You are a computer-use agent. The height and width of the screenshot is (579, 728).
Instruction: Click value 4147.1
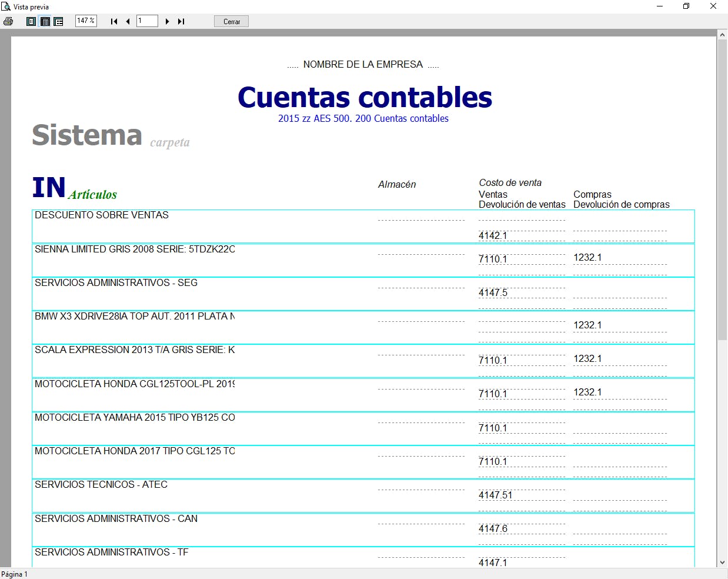pyautogui.click(x=493, y=563)
